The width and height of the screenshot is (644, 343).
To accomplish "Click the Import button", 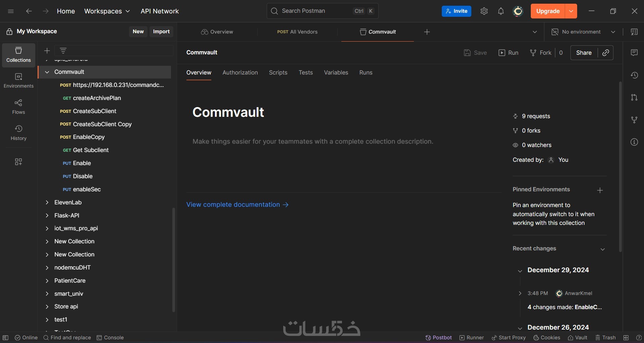I will 161,32.
